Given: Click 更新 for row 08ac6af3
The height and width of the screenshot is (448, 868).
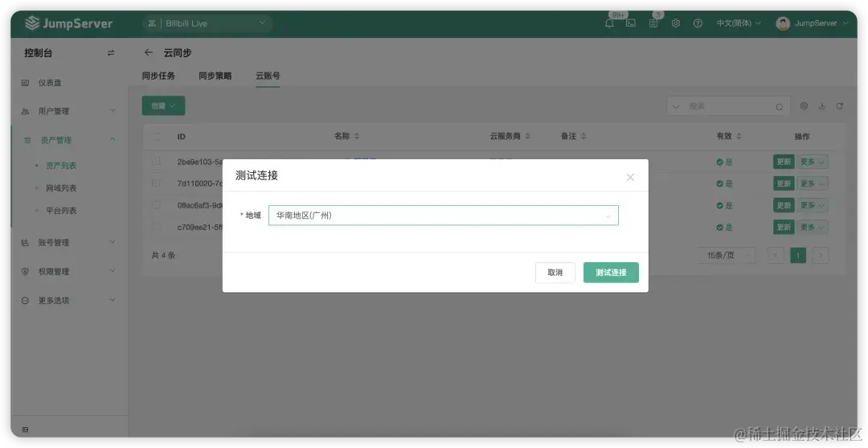Looking at the screenshot, I should (x=784, y=205).
